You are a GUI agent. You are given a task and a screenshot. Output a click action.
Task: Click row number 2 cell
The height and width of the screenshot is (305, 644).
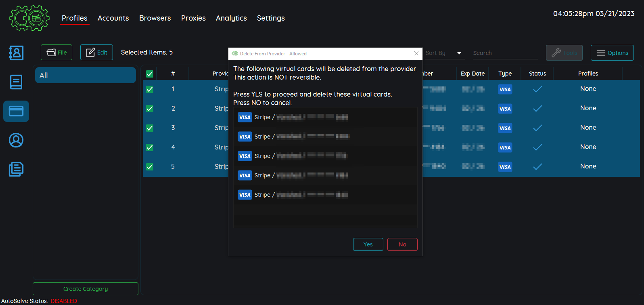(173, 108)
